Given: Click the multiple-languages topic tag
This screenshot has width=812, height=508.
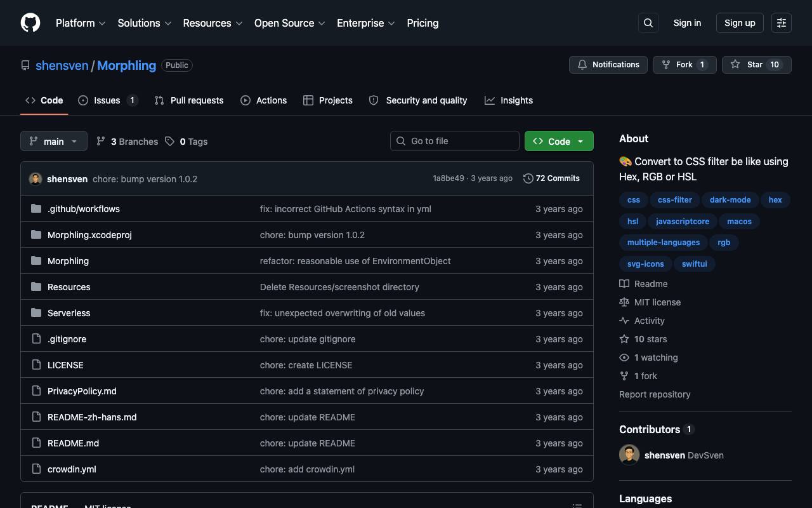Looking at the screenshot, I should pyautogui.click(x=664, y=243).
